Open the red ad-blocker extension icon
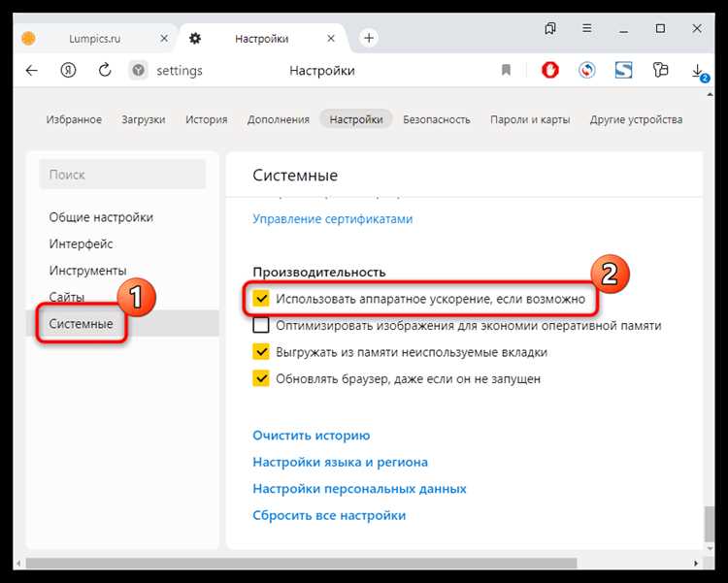This screenshot has height=583, width=728. pos(550,71)
